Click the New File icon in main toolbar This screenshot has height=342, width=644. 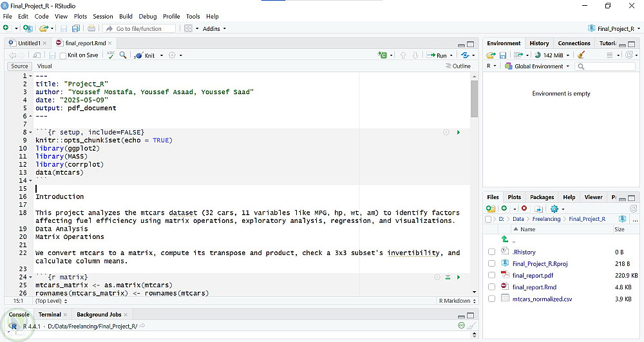tap(6, 28)
